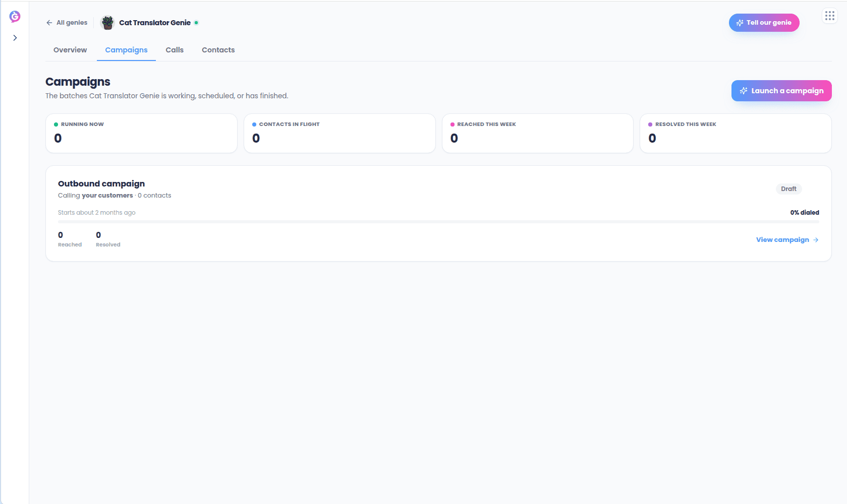
Task: Switch to the Overview tab
Action: tap(70, 50)
